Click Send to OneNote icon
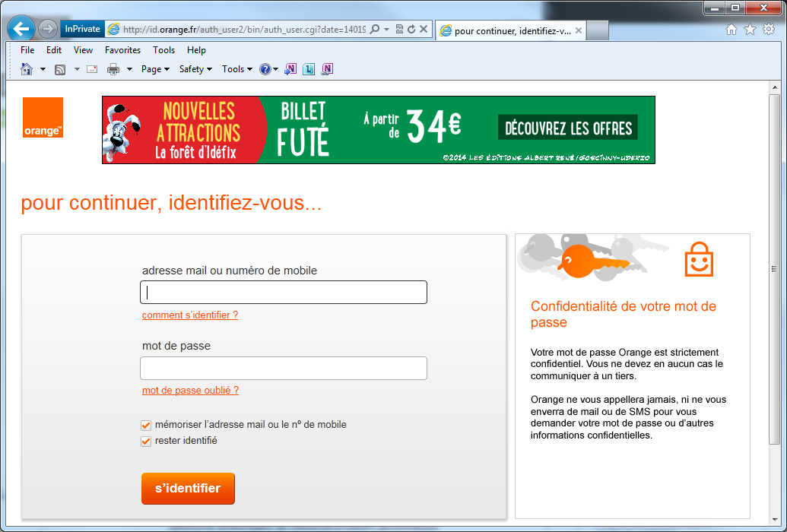 click(x=290, y=69)
